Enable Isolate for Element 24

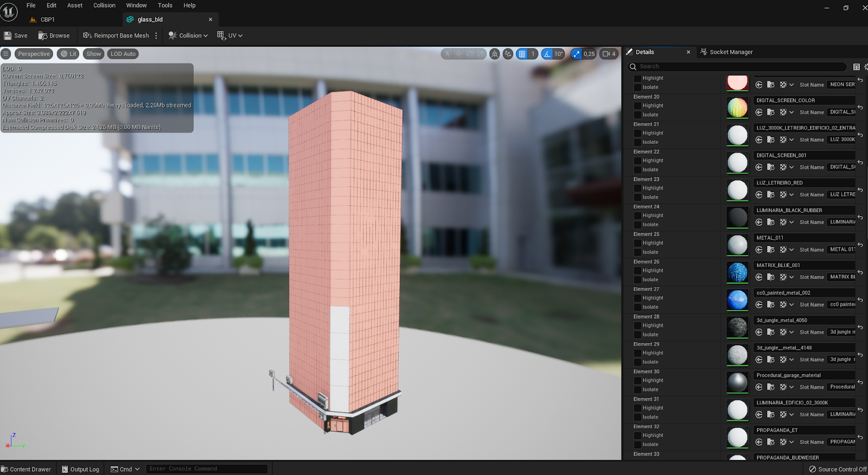pos(638,225)
